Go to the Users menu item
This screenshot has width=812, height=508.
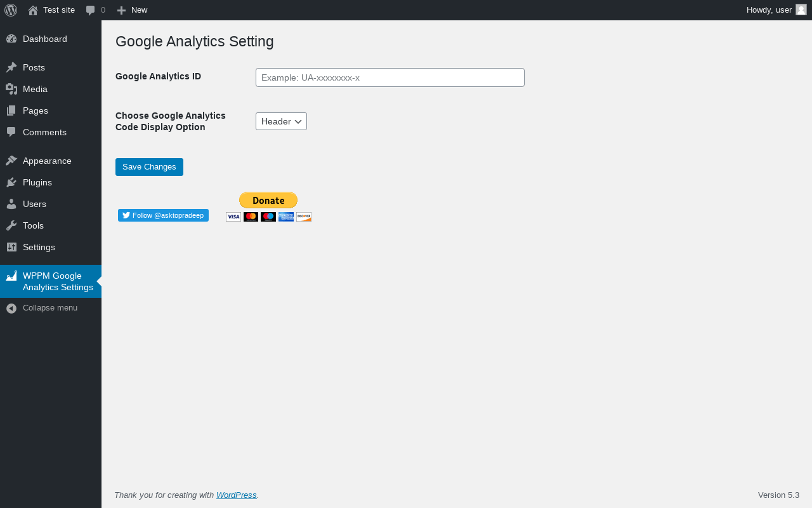pyautogui.click(x=34, y=204)
